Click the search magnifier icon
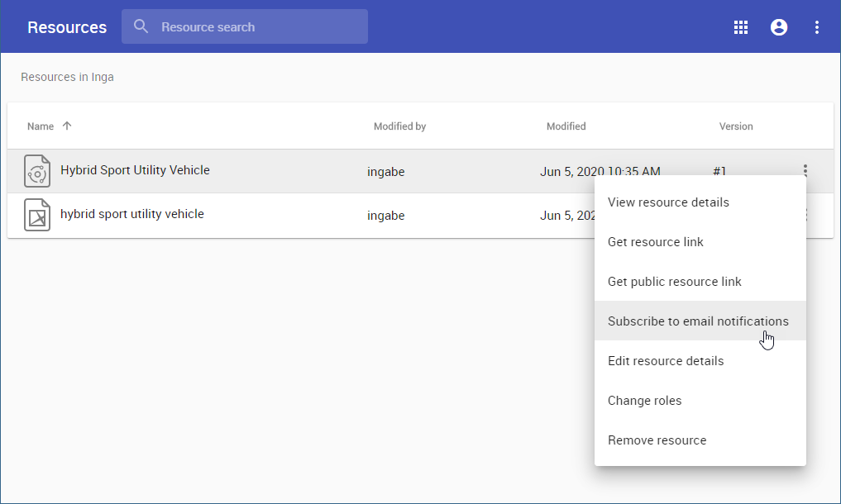Screen dimensions: 841x504 coord(141,26)
